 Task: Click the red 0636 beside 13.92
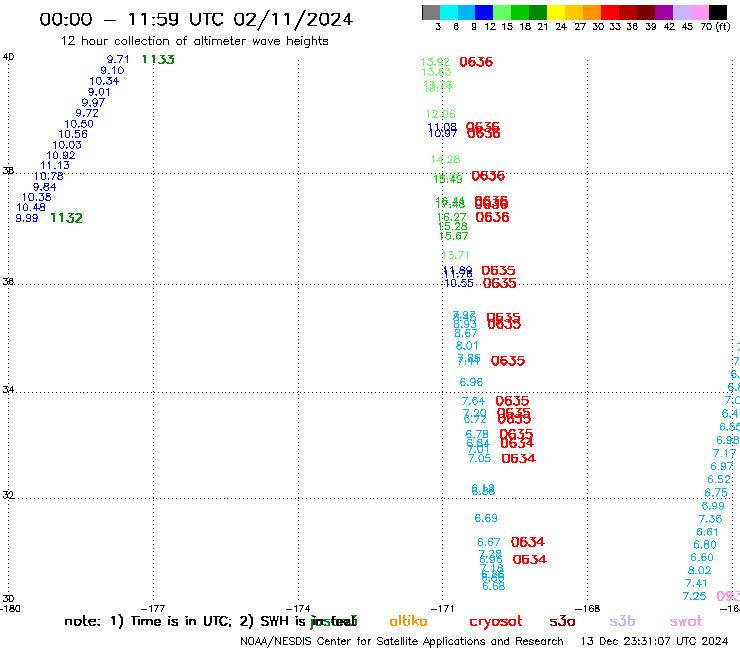(x=476, y=62)
